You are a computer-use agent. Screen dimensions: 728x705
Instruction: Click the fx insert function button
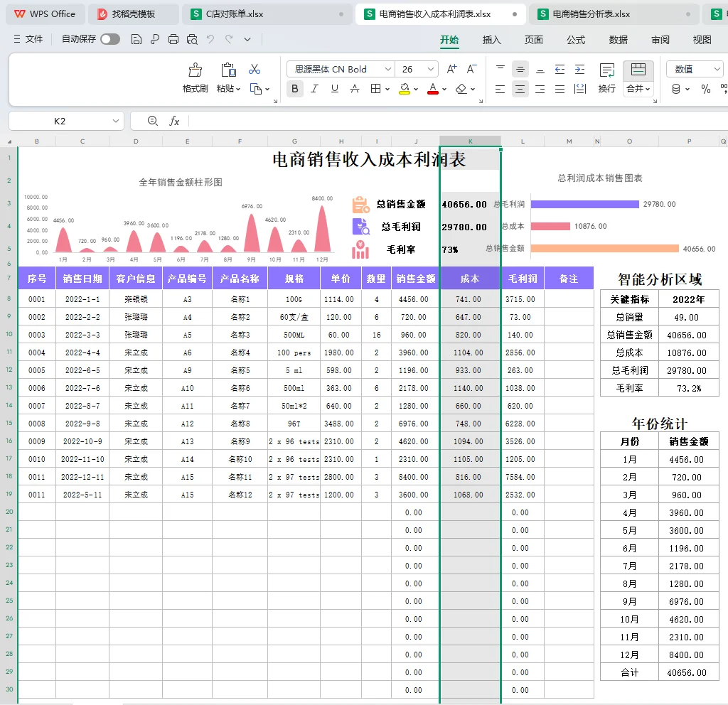coord(176,121)
